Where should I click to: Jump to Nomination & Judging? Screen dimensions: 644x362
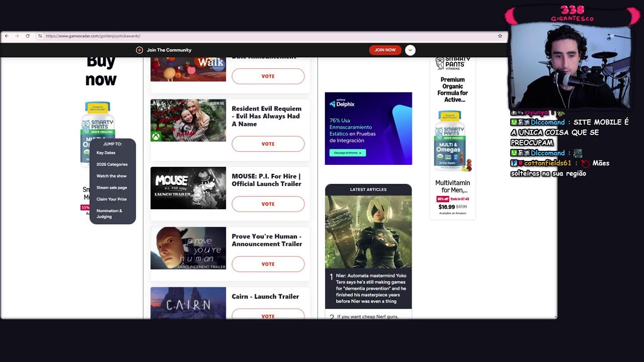tap(109, 214)
